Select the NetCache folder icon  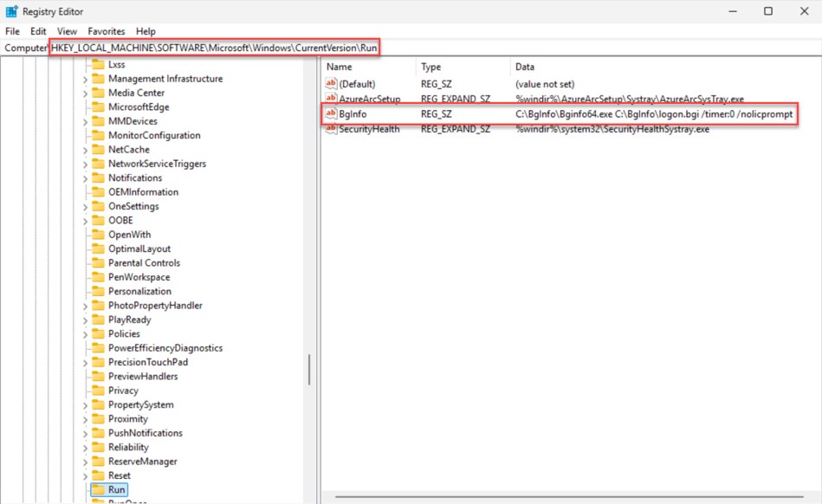[98, 149]
